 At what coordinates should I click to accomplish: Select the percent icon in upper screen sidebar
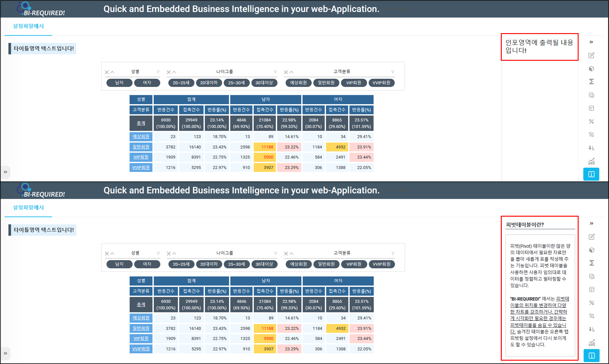pyautogui.click(x=591, y=122)
